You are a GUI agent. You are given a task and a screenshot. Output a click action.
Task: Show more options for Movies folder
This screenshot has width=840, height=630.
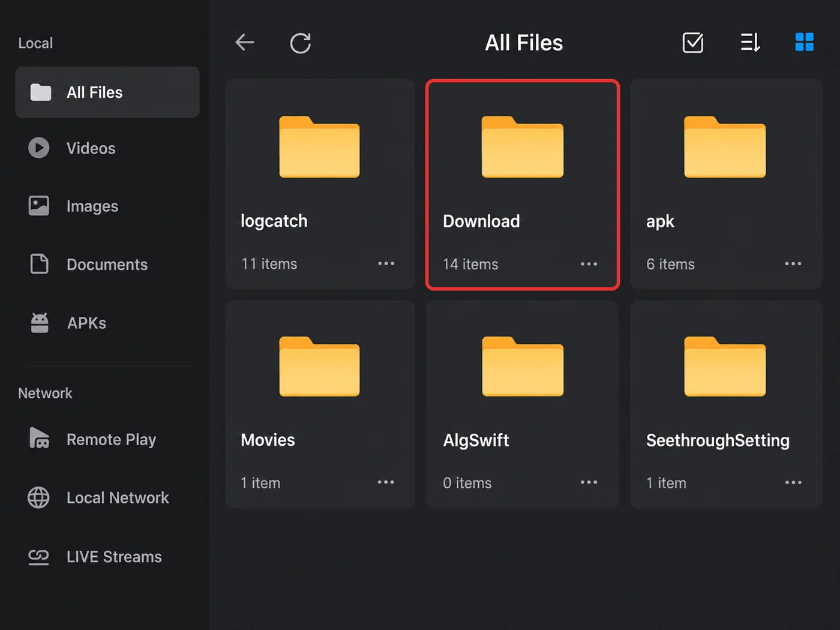tap(386, 482)
